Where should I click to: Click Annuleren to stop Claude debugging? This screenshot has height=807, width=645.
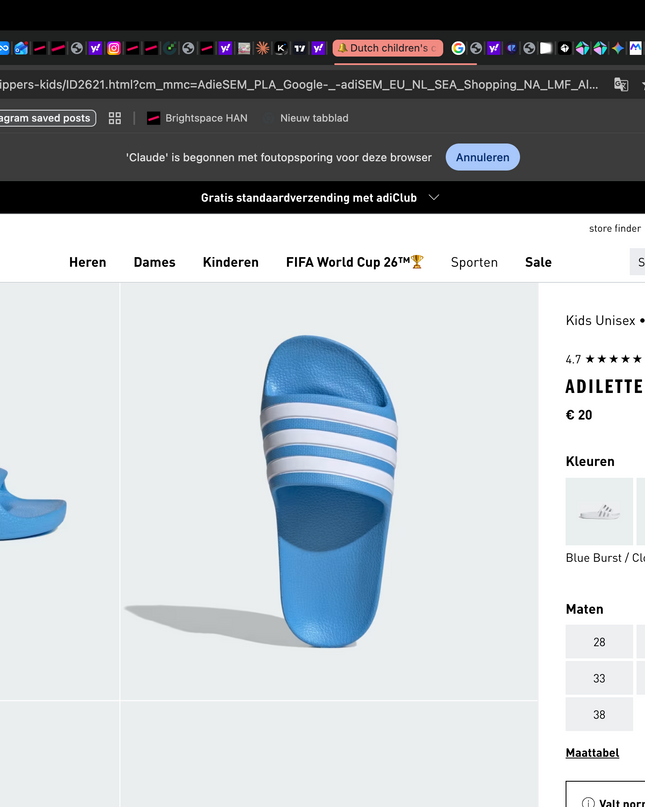pyautogui.click(x=482, y=157)
